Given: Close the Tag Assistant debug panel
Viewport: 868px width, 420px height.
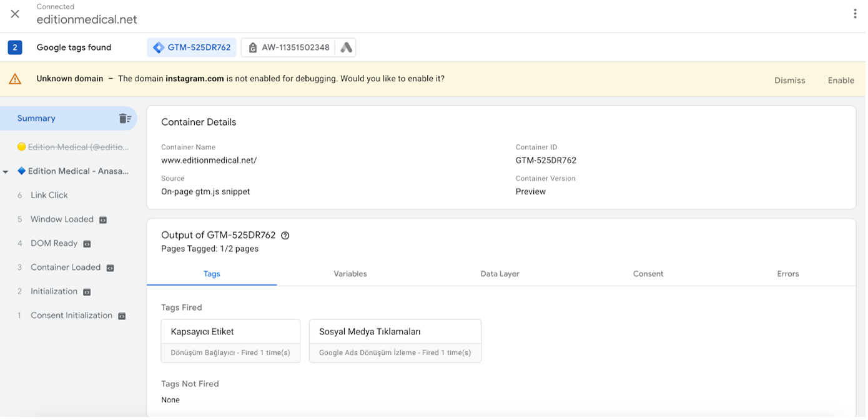Looking at the screenshot, I should pyautogui.click(x=15, y=14).
